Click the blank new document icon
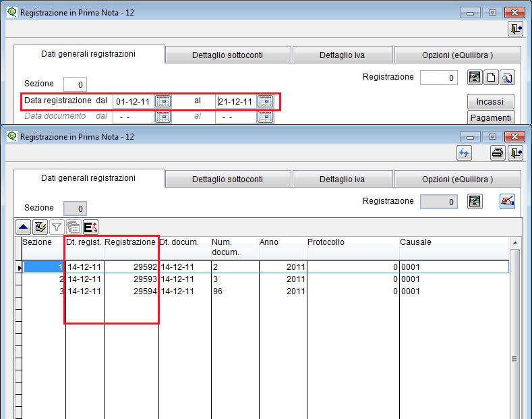Viewport: 532px width, 419px height. (492, 78)
